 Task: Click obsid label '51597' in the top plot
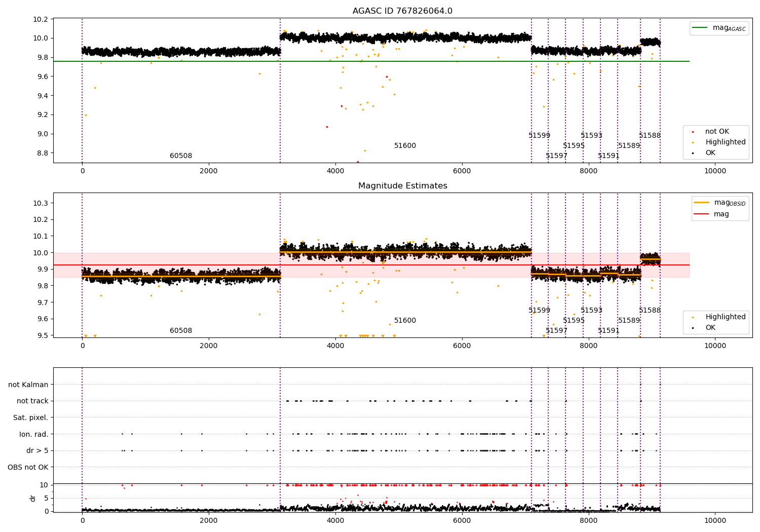pos(556,156)
